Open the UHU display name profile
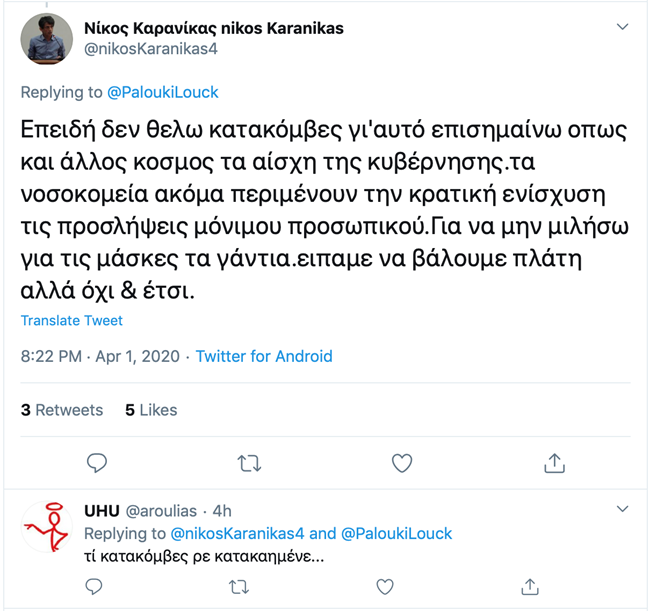Image resolution: width=650 pixels, height=611 pixels. click(x=102, y=511)
